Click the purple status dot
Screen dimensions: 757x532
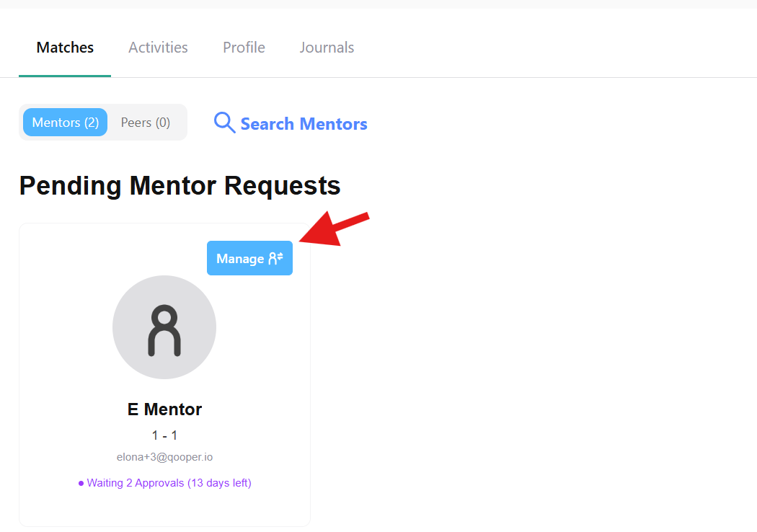(81, 483)
